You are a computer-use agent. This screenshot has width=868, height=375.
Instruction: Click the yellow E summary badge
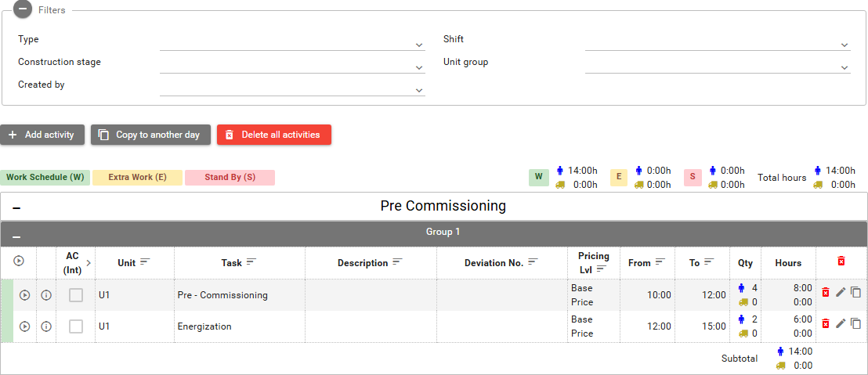pyautogui.click(x=619, y=178)
